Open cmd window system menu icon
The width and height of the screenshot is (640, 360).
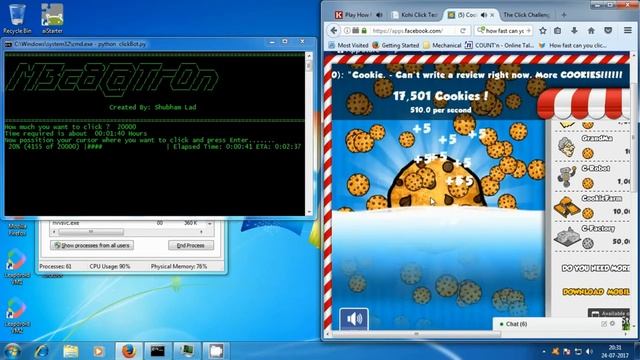point(8,44)
